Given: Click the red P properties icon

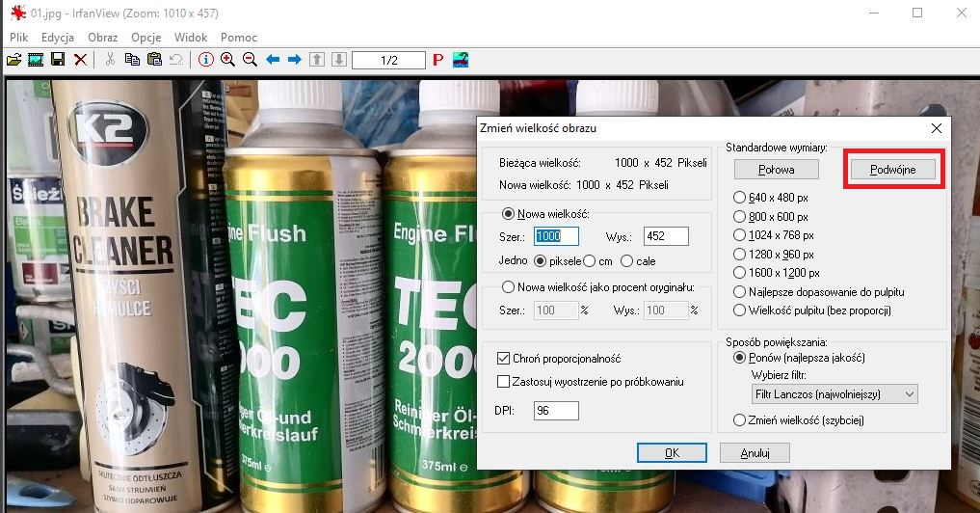Looking at the screenshot, I should coord(438,60).
